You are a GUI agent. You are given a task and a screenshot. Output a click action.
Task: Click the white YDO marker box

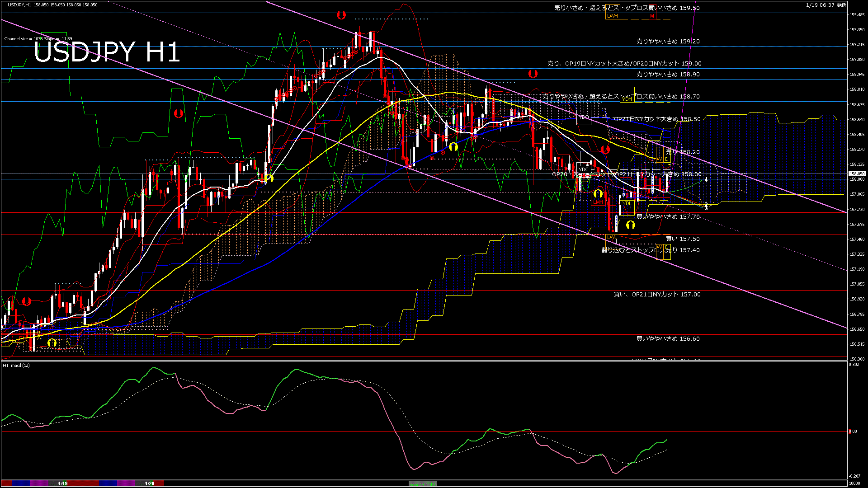(x=584, y=117)
